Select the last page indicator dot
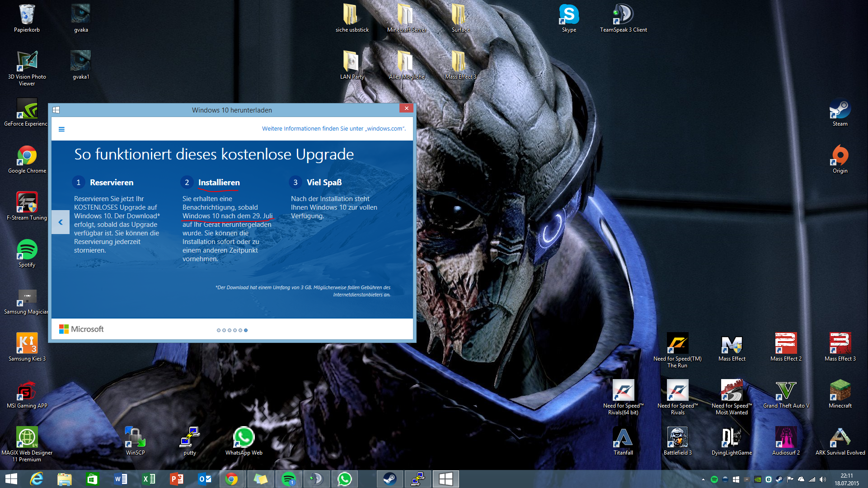This screenshot has height=488, width=868. point(246,330)
